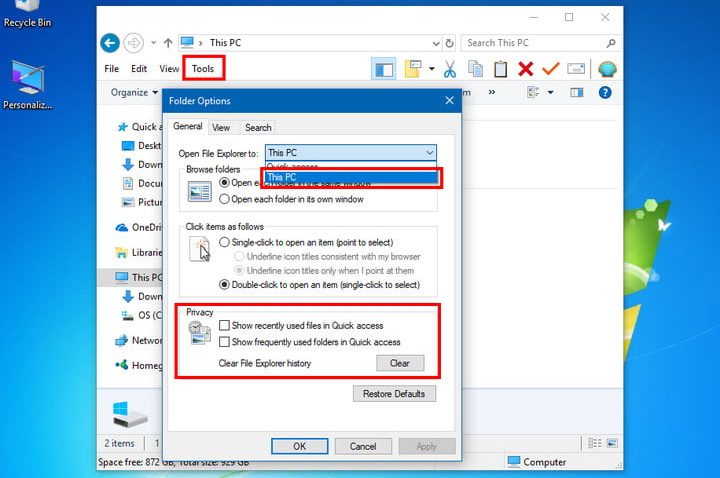Choose This PC in dropdown list
720x478 pixels.
tap(350, 177)
